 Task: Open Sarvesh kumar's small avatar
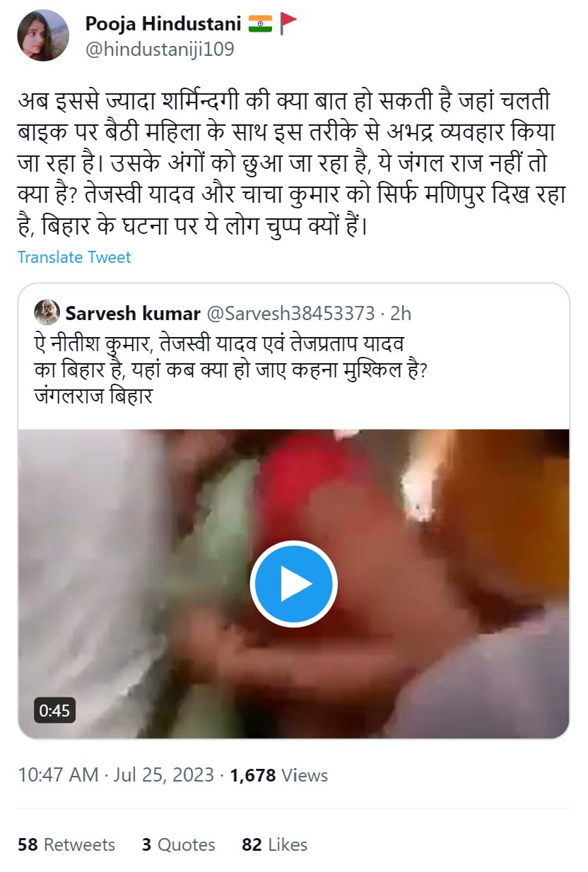click(47, 312)
